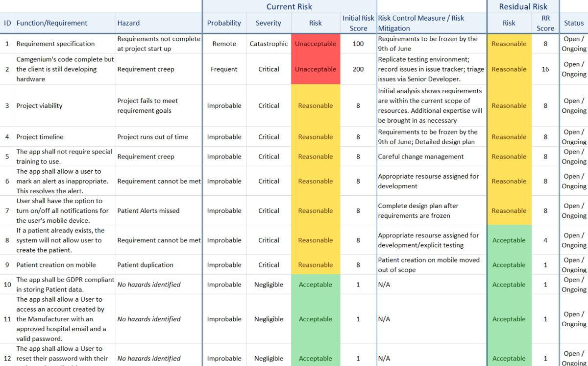The width and height of the screenshot is (588, 366).
Task: Select the Status column header
Action: coord(574,23)
